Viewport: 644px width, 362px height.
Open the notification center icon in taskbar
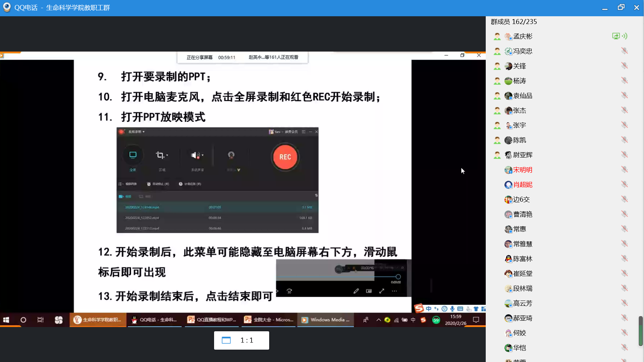click(x=476, y=320)
